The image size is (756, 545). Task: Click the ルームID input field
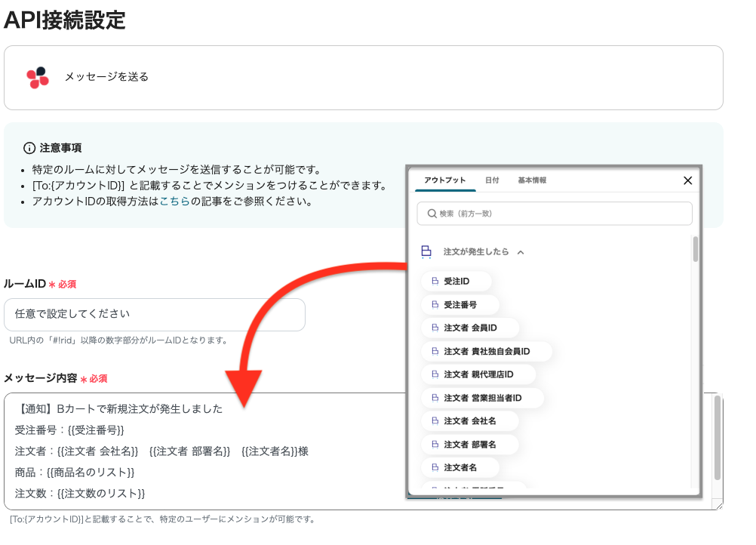(155, 314)
